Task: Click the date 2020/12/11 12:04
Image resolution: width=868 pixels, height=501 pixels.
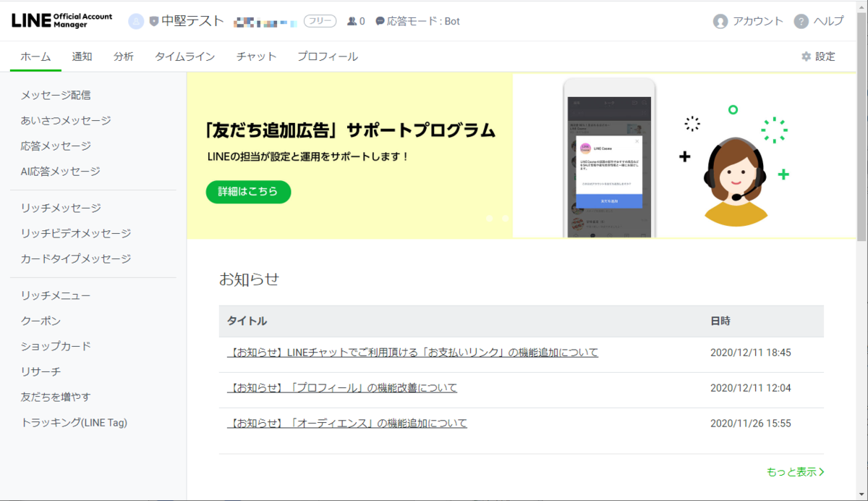Action: pyautogui.click(x=751, y=388)
